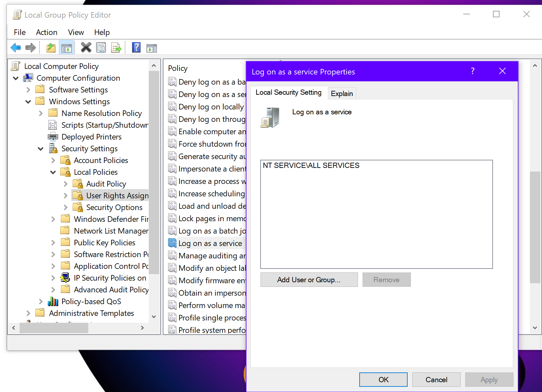
Task: Open the Properties toolbar icon
Action: point(101,48)
